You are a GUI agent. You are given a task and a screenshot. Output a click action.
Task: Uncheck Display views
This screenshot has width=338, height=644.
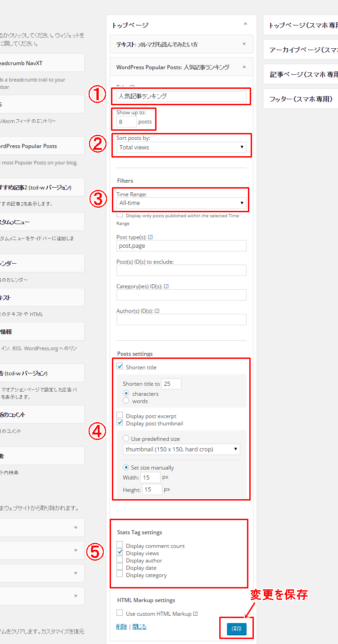(x=120, y=552)
